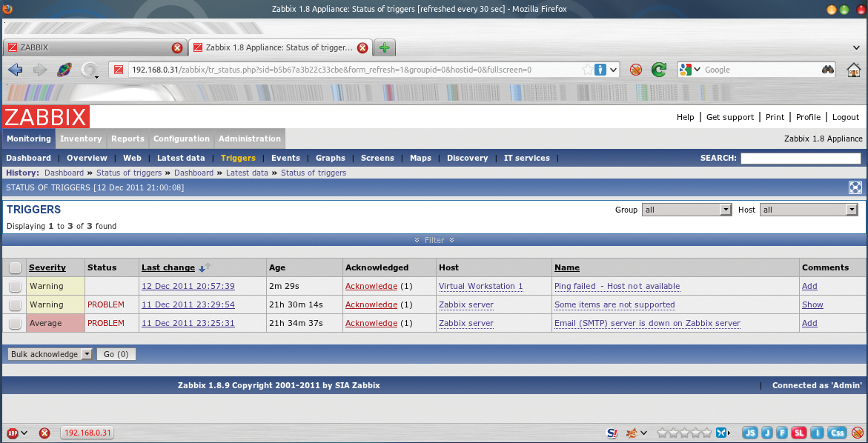Check the Some items are not supported row checkbox
Screen dimensions: 868x443
[x=16, y=304]
